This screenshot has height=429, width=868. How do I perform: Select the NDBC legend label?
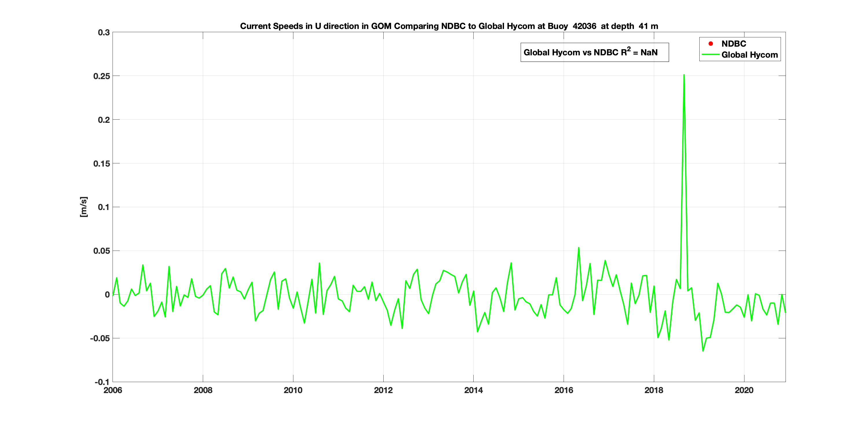pyautogui.click(x=733, y=43)
